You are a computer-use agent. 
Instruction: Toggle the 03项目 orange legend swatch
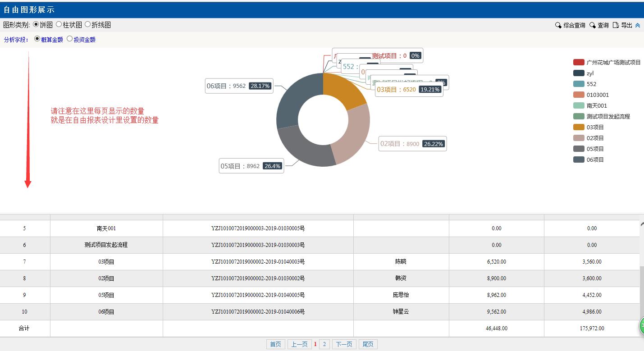tap(579, 127)
